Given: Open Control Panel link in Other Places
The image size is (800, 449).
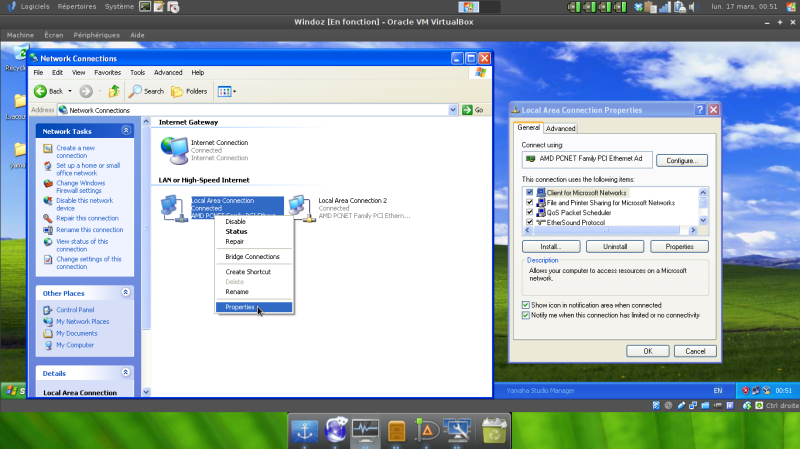Looking at the screenshot, I should tap(75, 310).
